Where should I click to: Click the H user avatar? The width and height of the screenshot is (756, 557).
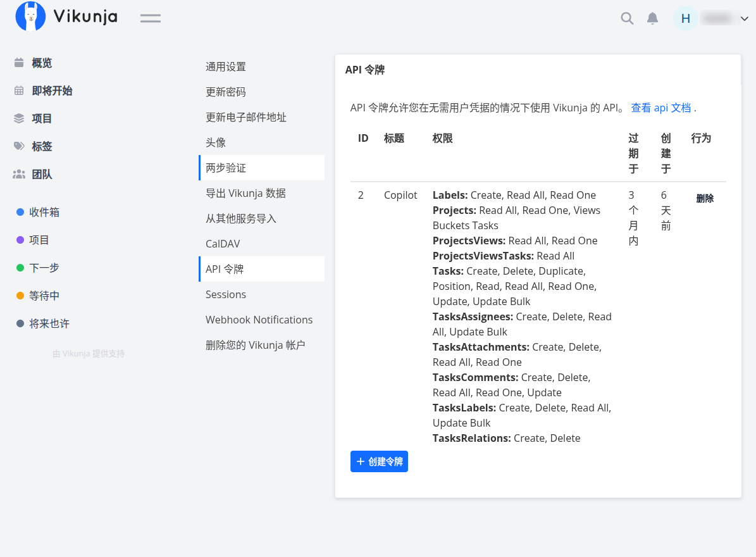click(x=685, y=18)
